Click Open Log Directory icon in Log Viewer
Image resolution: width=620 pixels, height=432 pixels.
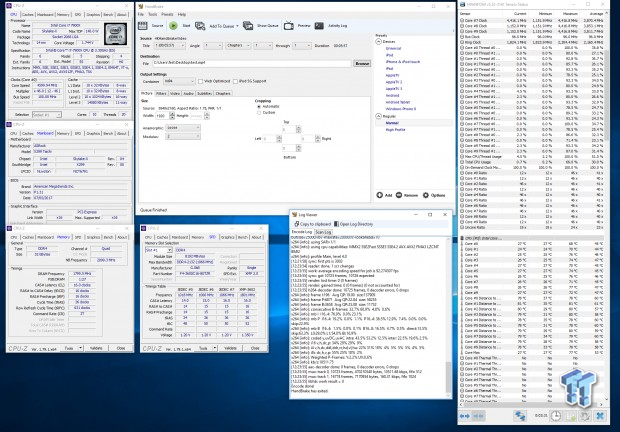336,224
